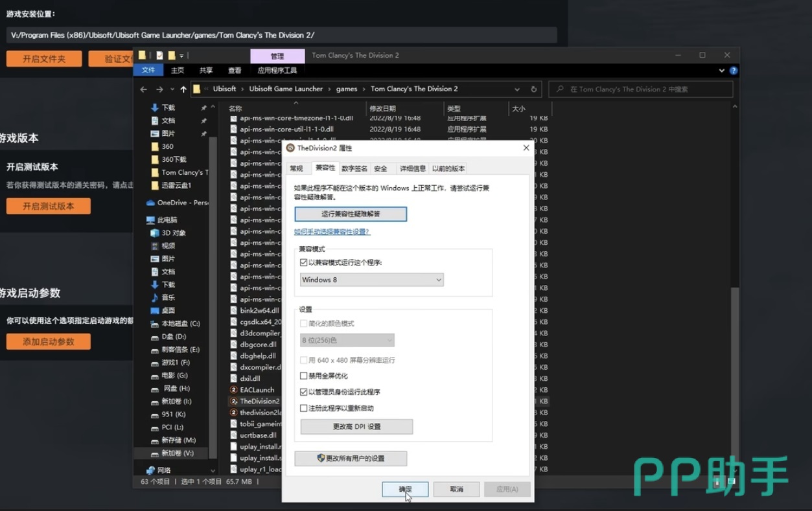Uncheck 以兼容模式运行这个程序 checkbox

(304, 263)
